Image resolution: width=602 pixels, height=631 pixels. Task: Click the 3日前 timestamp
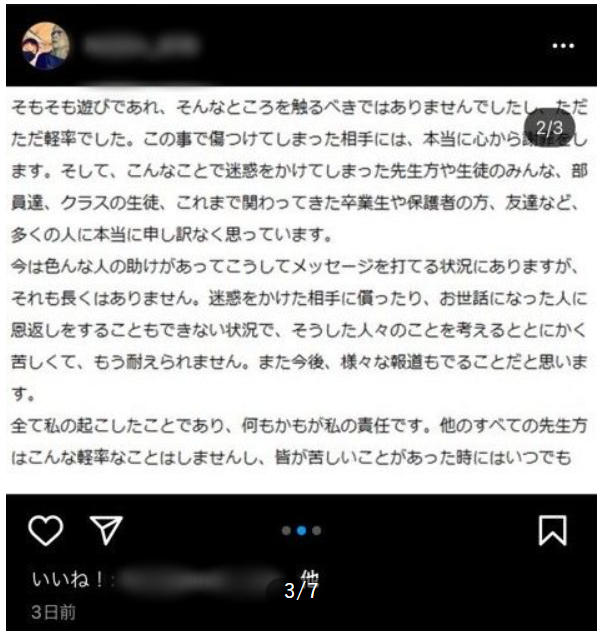point(54,612)
